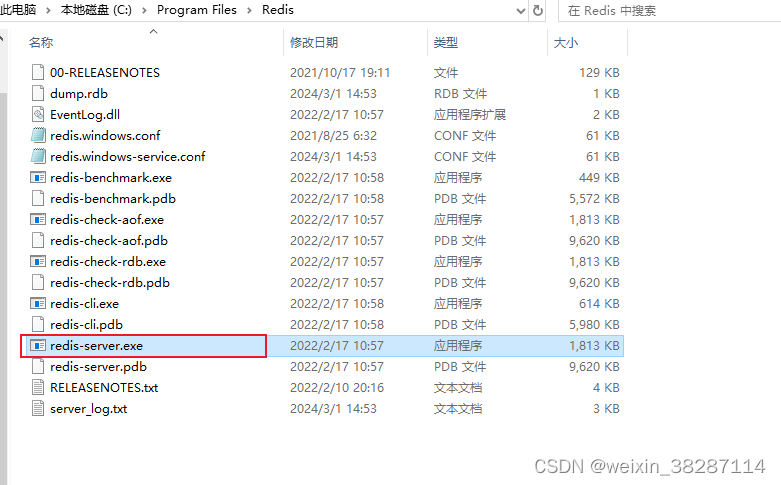Image resolution: width=781 pixels, height=485 pixels.
Task: Expand the chevron after Program Files
Action: coord(250,10)
